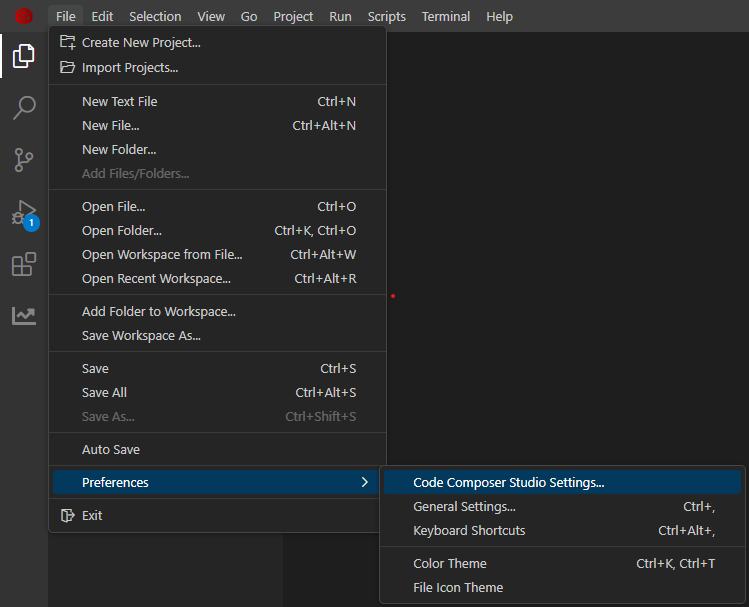Open the Explorer view in activity bar
This screenshot has height=607, width=749.
[x=23, y=56]
